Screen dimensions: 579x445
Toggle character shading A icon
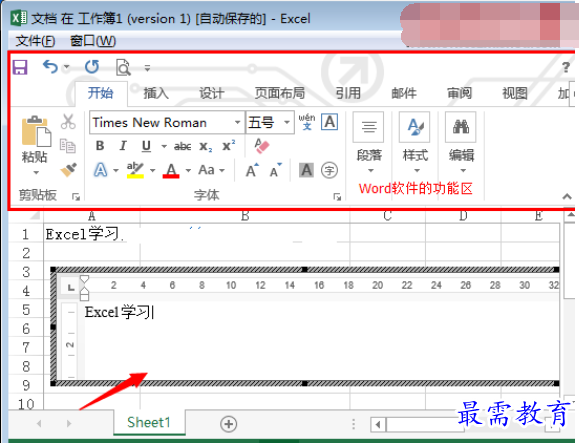click(x=306, y=170)
